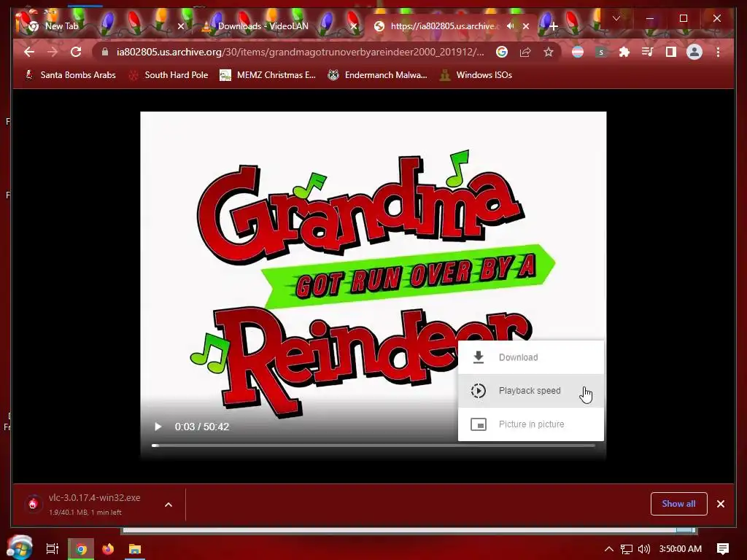Close the downloads bar
The height and width of the screenshot is (560, 747).
(x=721, y=504)
